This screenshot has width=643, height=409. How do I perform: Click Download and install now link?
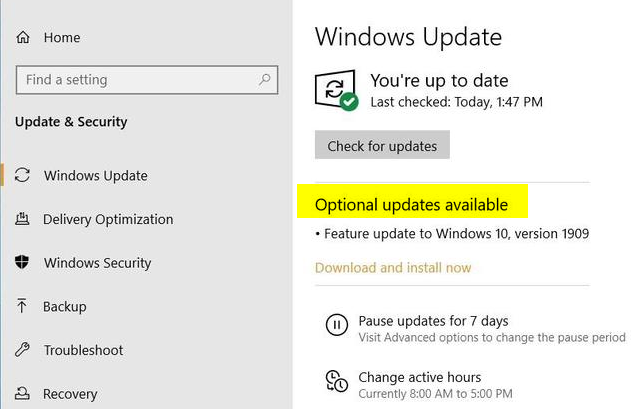click(393, 268)
